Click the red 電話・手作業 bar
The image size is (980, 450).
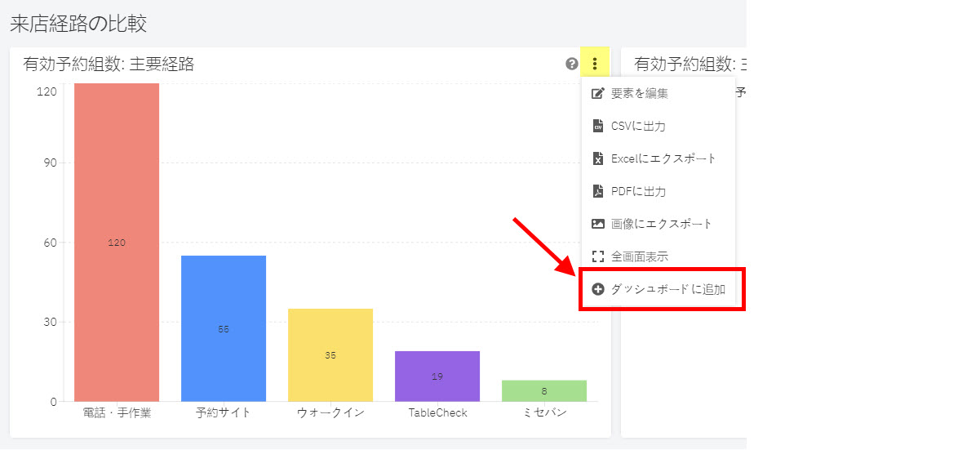tap(117, 242)
